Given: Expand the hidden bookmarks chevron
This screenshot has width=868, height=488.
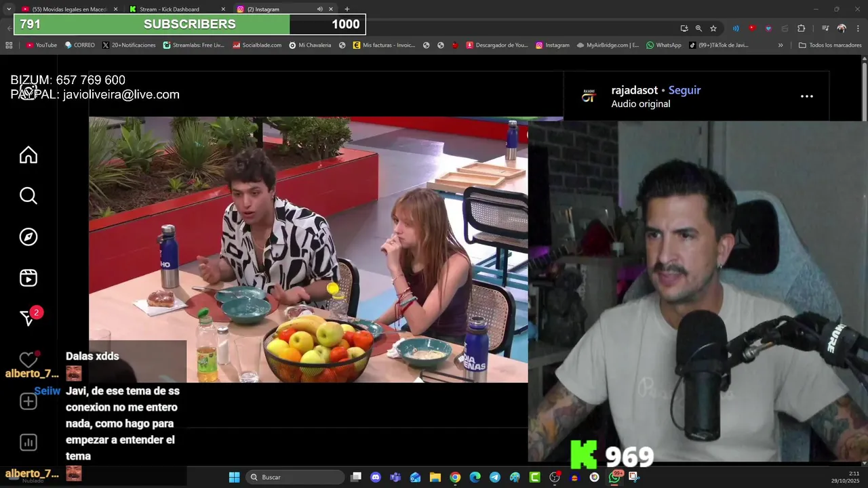Looking at the screenshot, I should tap(781, 45).
